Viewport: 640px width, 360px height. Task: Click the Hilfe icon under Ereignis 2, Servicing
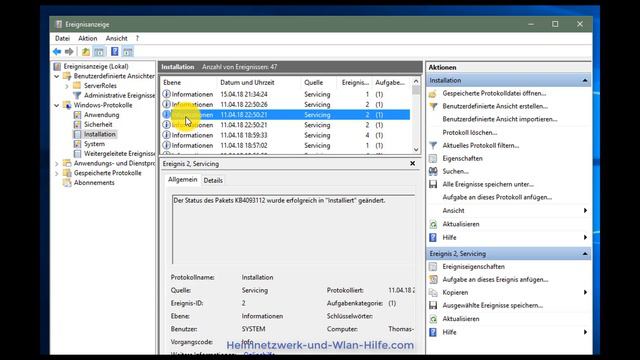click(433, 332)
